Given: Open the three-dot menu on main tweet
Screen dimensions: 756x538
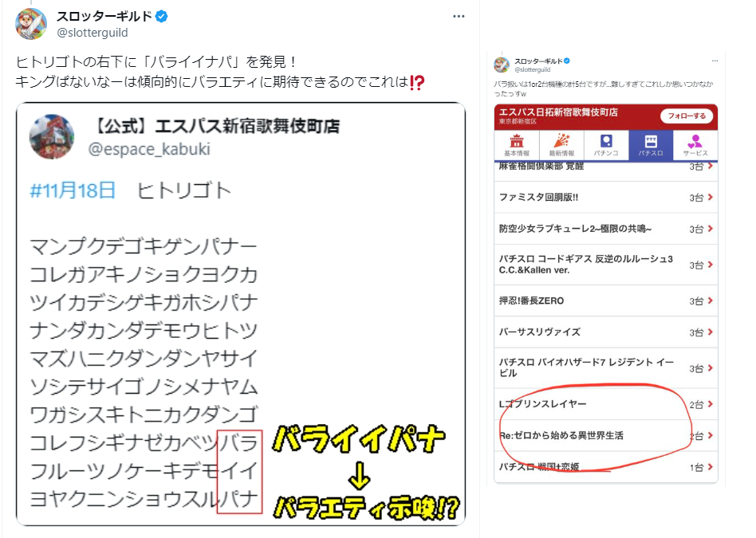Looking at the screenshot, I should (x=459, y=17).
